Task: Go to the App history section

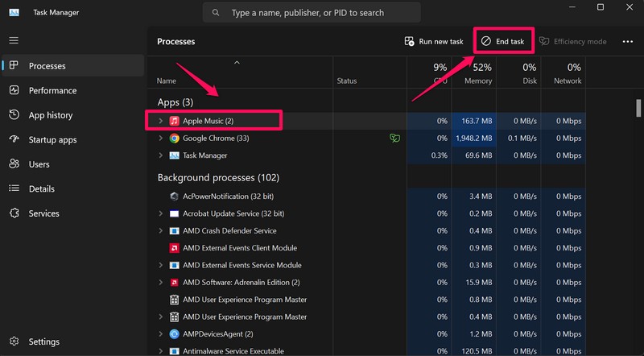Action: click(50, 115)
